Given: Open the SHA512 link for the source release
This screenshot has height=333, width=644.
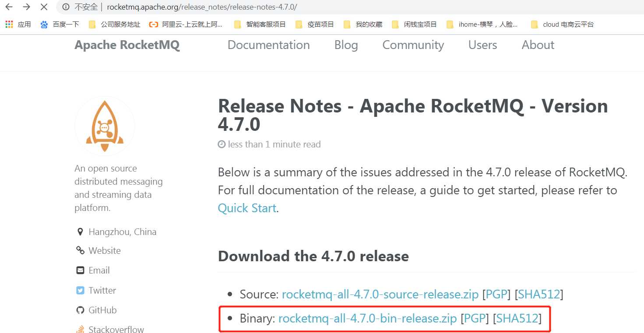Looking at the screenshot, I should point(539,294).
